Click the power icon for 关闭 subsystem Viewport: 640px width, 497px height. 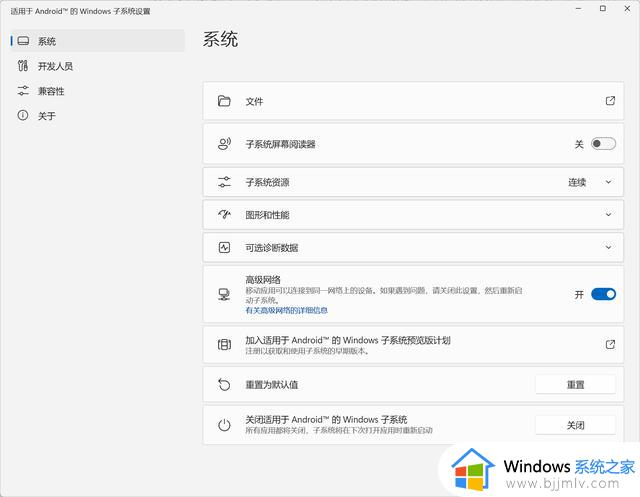pos(224,425)
